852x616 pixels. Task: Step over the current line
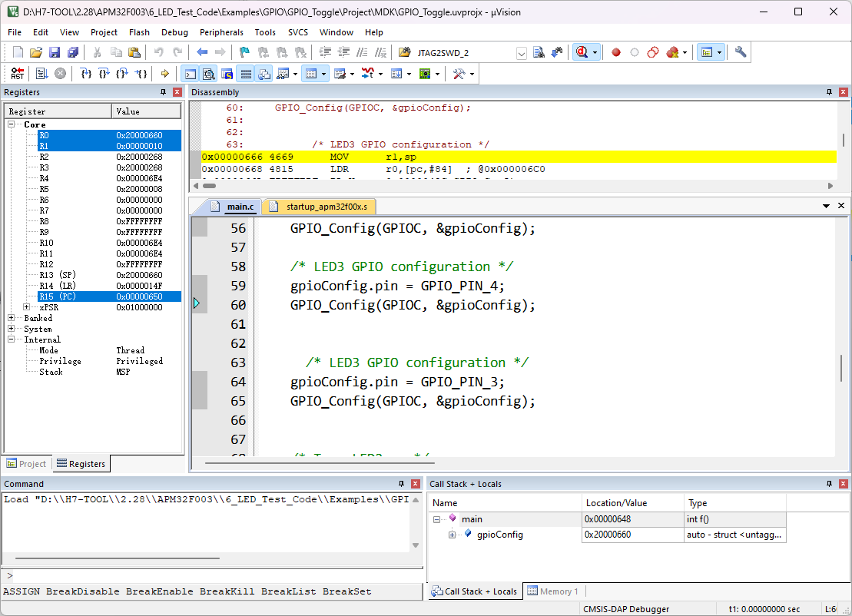[104, 74]
